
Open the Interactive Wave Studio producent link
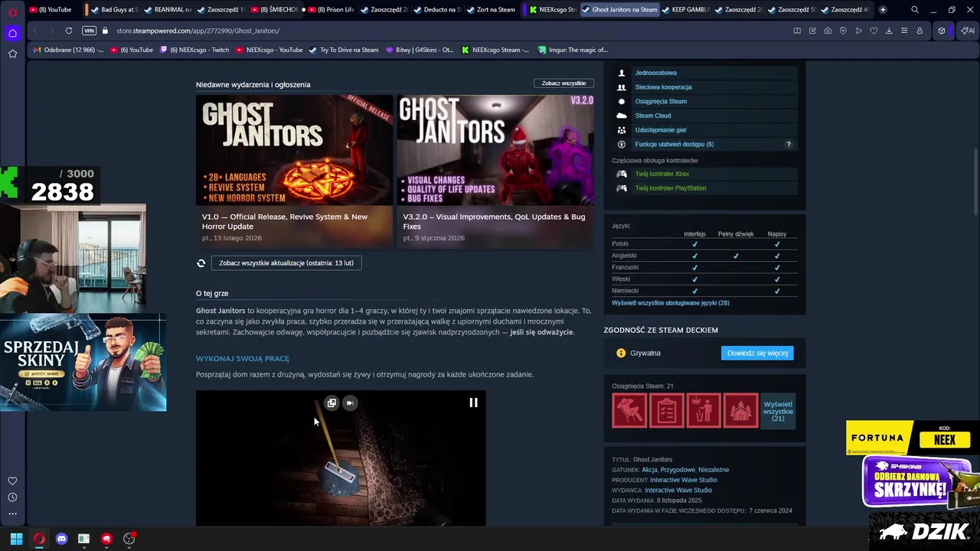coord(684,480)
